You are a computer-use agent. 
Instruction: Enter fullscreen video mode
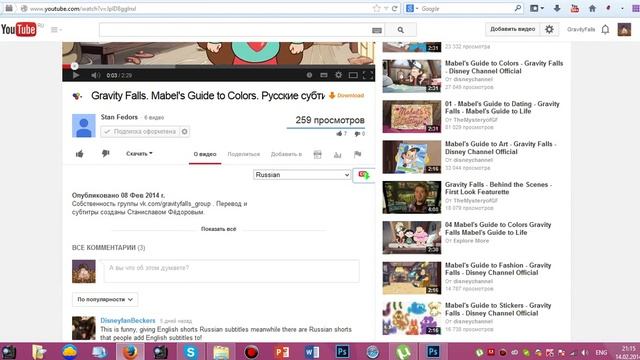tap(367, 75)
